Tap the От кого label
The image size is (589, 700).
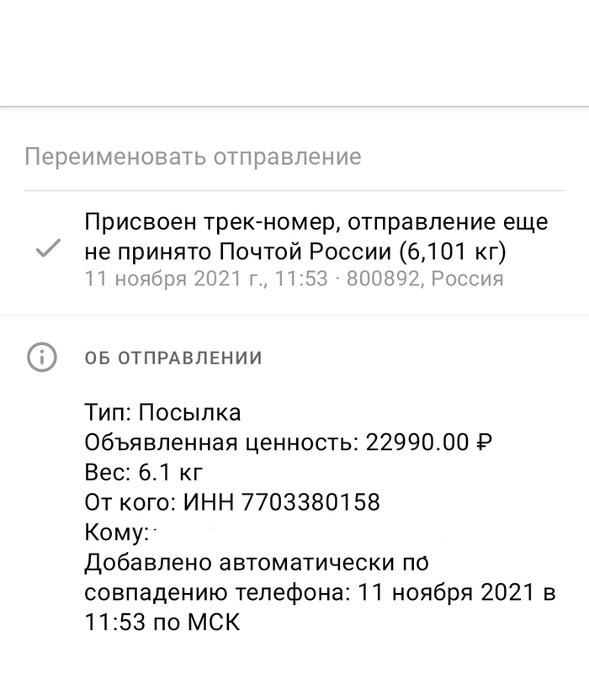[130, 502]
